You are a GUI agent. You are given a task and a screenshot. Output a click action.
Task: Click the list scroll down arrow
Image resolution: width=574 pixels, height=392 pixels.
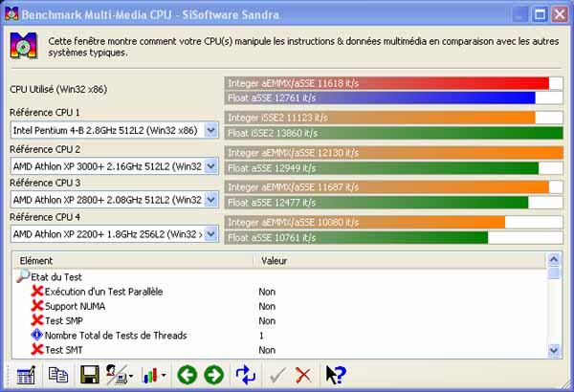(x=554, y=351)
